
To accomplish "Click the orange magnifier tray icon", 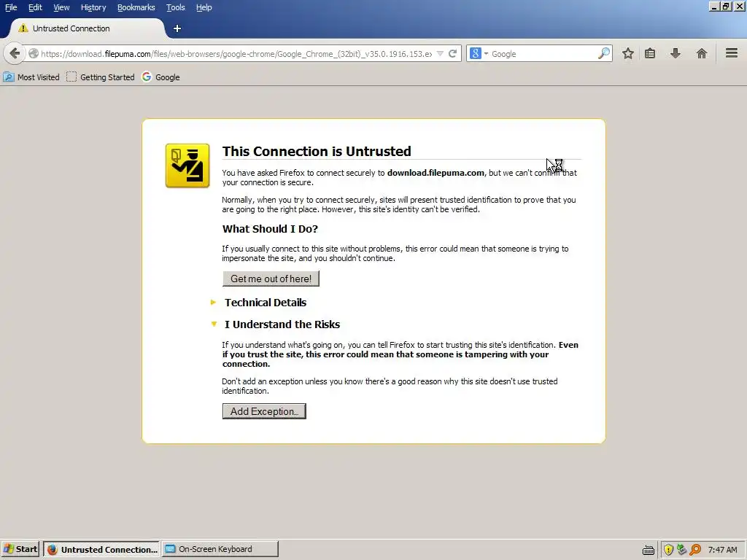I will click(695, 550).
